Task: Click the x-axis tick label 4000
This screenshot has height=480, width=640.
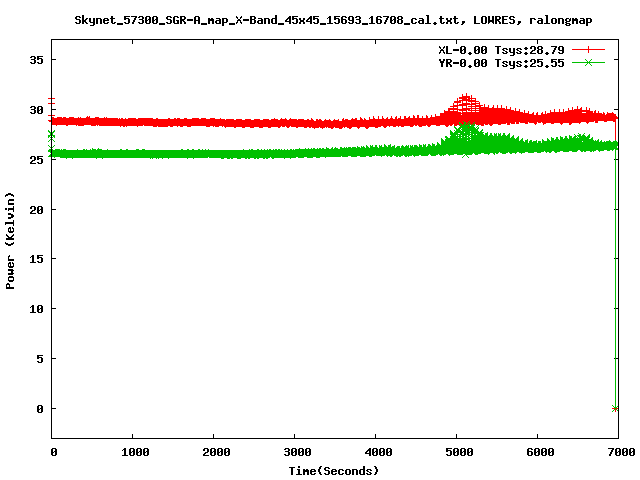Action: click(378, 452)
